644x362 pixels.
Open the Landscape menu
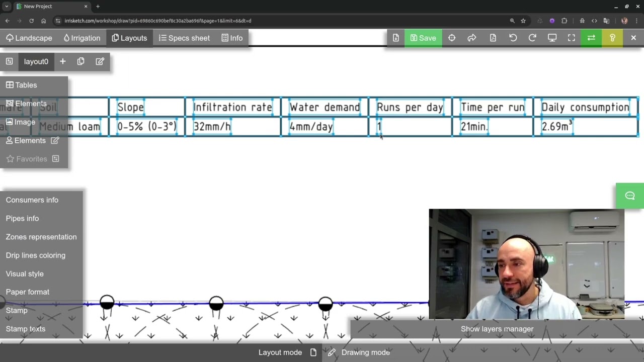[x=29, y=38]
